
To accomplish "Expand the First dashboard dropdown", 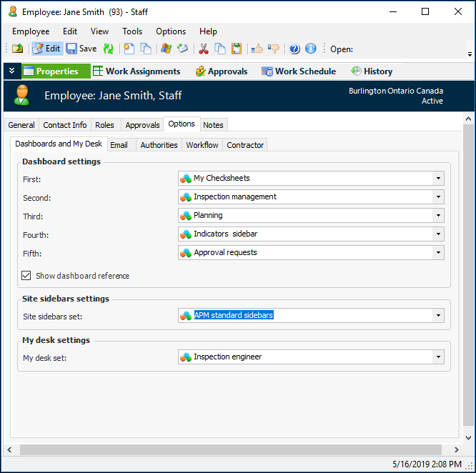I will 437,179.
